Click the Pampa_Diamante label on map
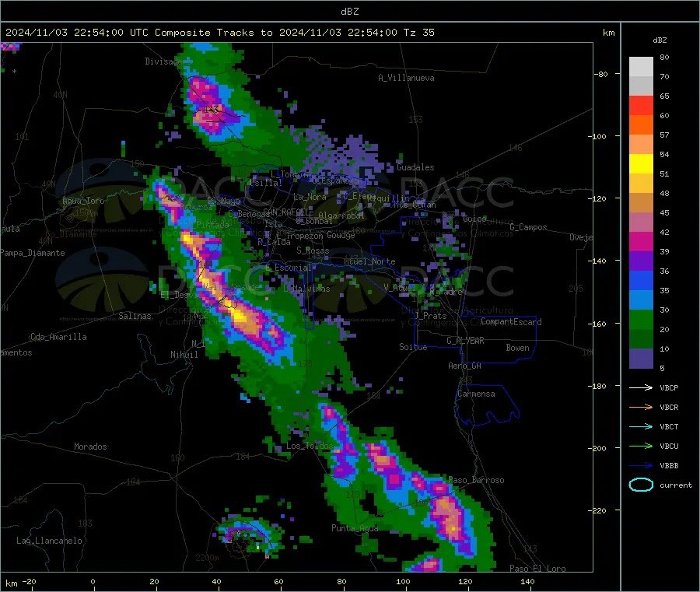The image size is (700, 592). pyautogui.click(x=33, y=253)
